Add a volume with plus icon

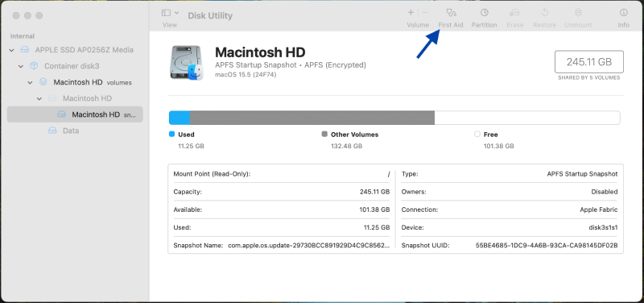[x=411, y=13]
